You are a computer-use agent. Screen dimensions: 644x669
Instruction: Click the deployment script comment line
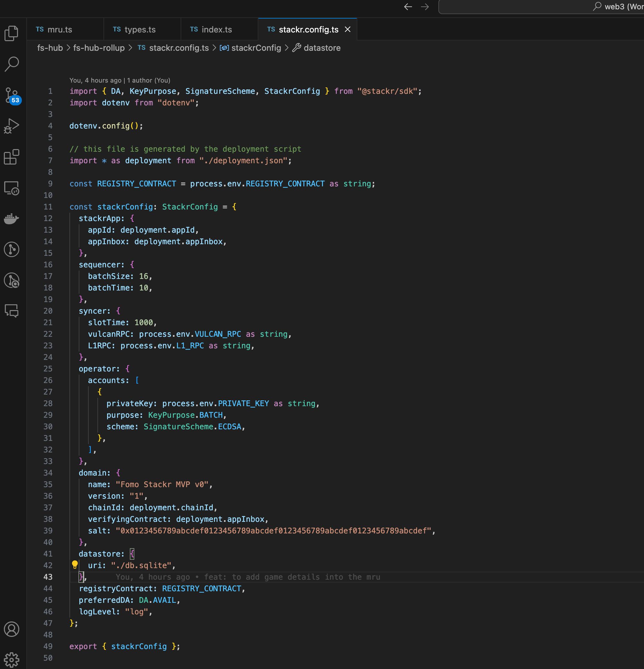185,149
